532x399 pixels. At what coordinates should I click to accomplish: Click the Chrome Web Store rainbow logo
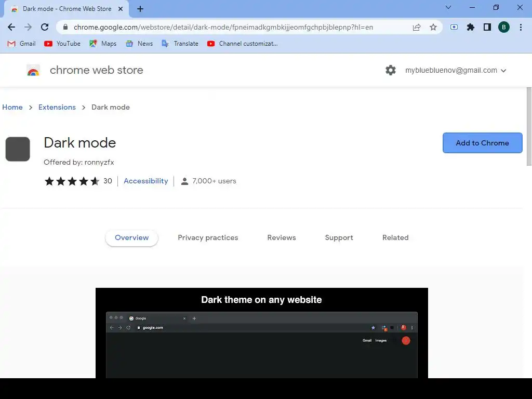coord(33,70)
